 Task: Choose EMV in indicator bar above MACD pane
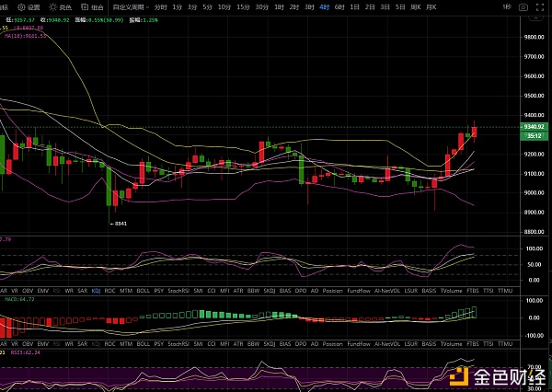tap(43, 291)
